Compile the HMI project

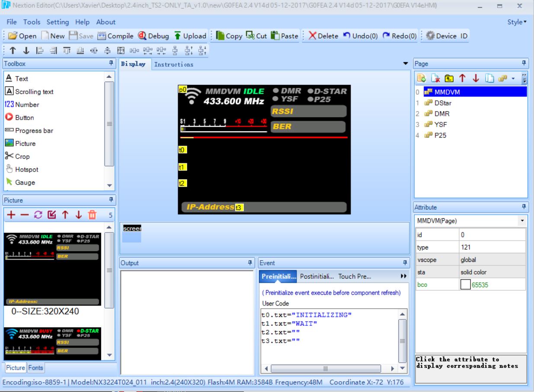click(x=115, y=36)
